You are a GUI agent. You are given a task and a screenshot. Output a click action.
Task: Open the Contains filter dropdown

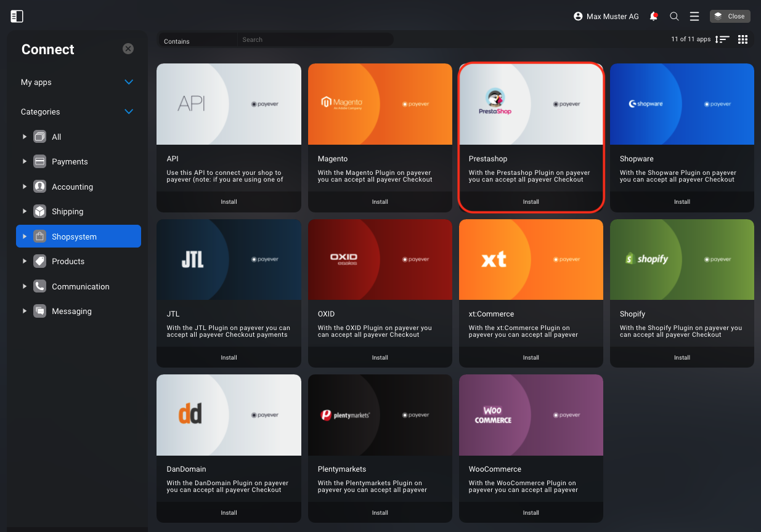coord(198,40)
